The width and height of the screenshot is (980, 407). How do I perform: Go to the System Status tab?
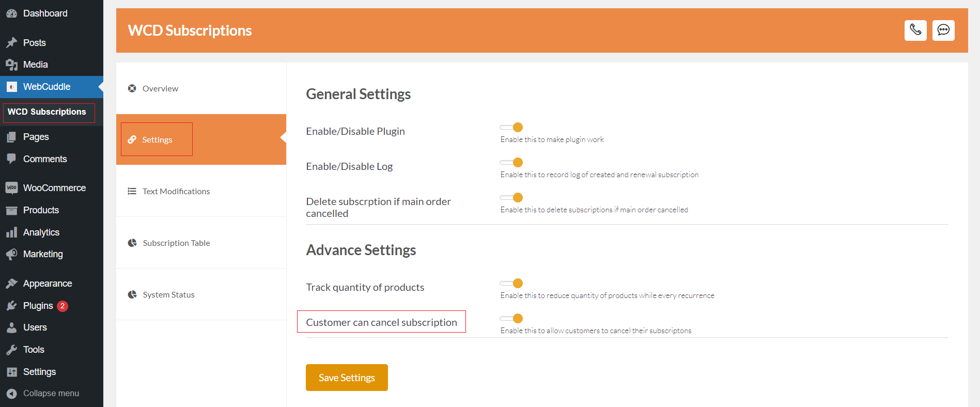point(201,294)
